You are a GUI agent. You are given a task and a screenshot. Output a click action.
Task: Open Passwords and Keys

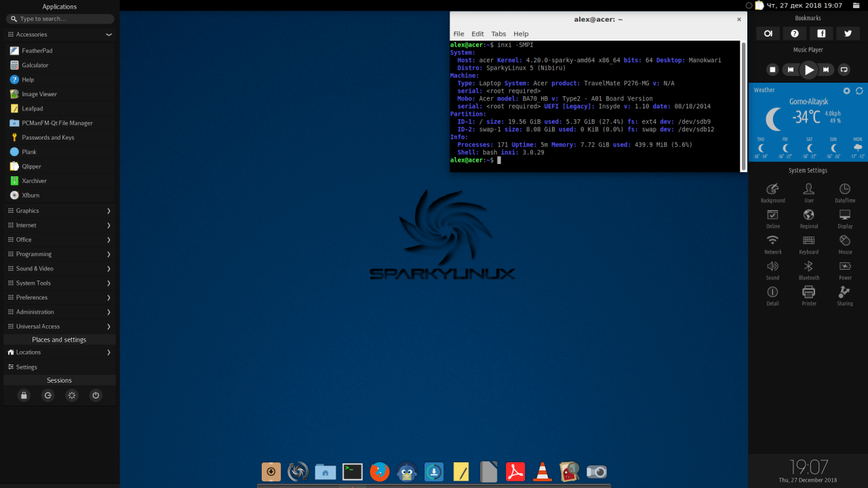60,137
